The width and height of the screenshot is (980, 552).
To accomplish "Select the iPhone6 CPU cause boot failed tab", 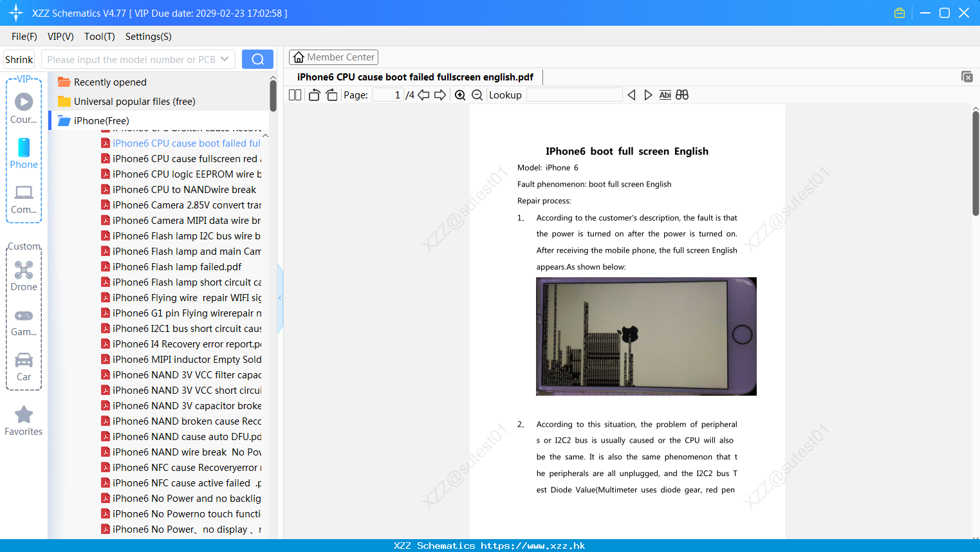I will pyautogui.click(x=415, y=77).
